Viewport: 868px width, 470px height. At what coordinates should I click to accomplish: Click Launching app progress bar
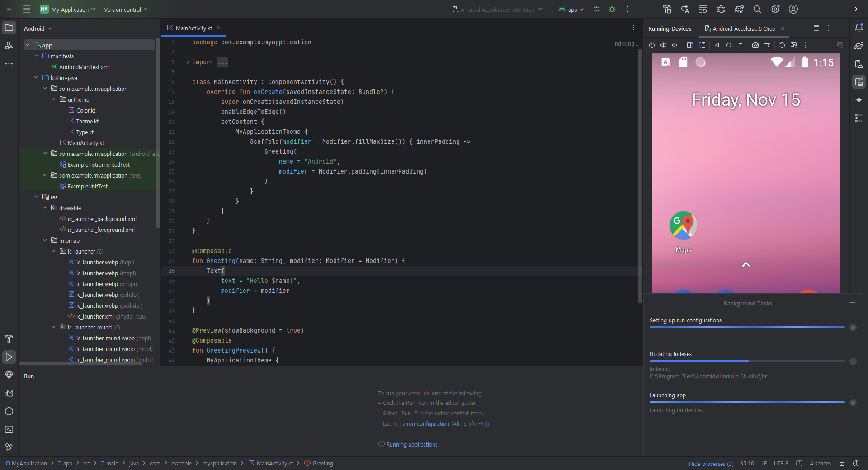pyautogui.click(x=747, y=402)
